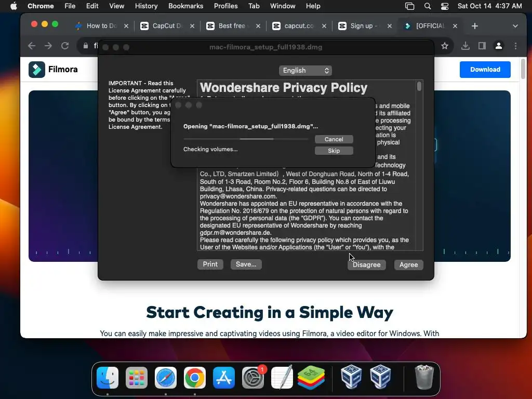Click the date and time in menu bar
The width and height of the screenshot is (532, 399).
[x=489, y=6]
